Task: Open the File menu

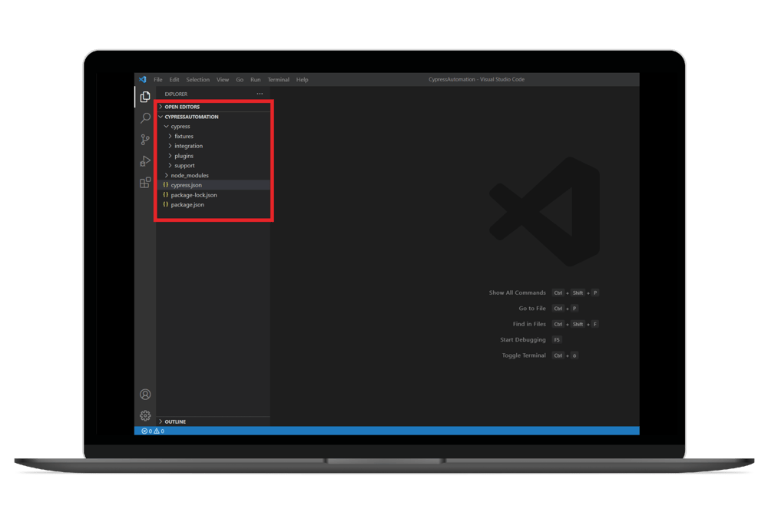Action: tap(157, 79)
